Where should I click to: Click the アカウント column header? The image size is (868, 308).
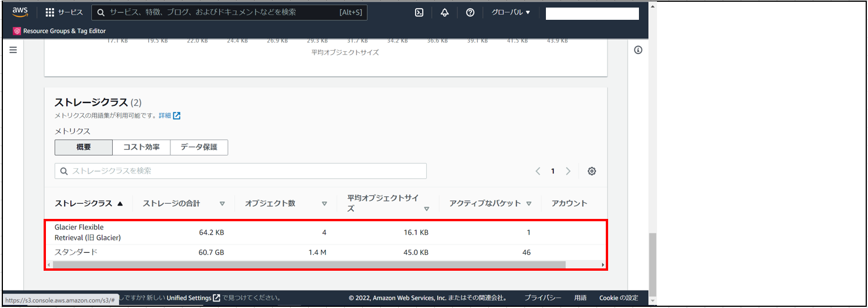tap(569, 204)
